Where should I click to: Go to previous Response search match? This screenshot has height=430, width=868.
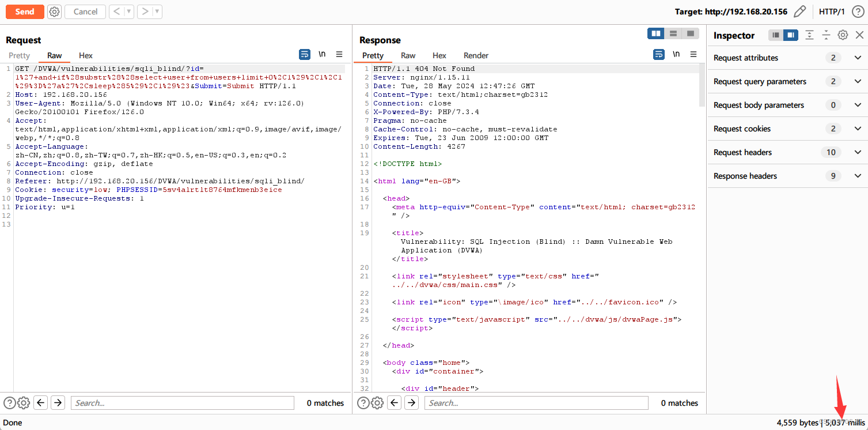click(x=395, y=403)
